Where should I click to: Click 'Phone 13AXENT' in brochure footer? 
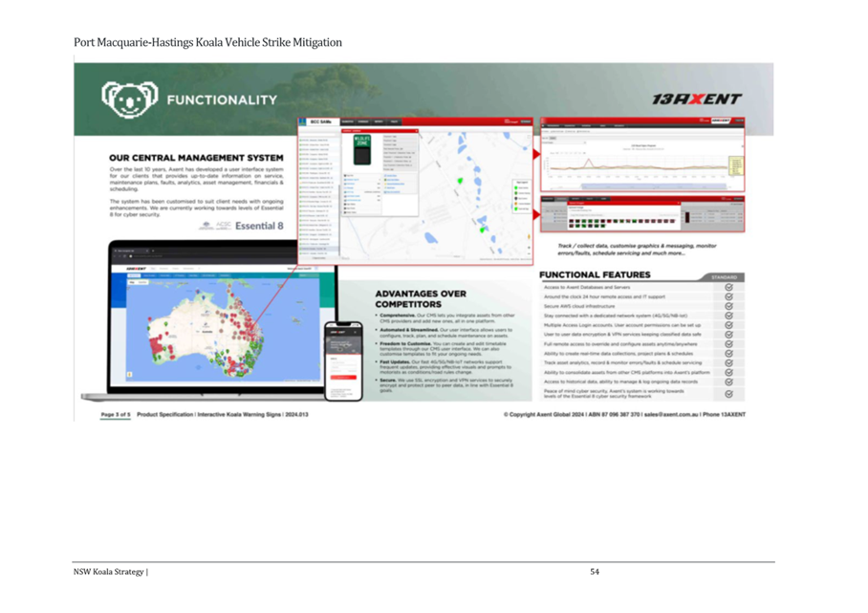(x=724, y=414)
